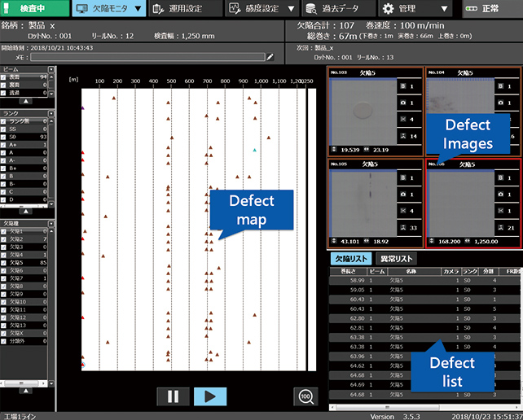Expand the ビーム panel header dropdown
523x420 pixels.
coord(51,69)
